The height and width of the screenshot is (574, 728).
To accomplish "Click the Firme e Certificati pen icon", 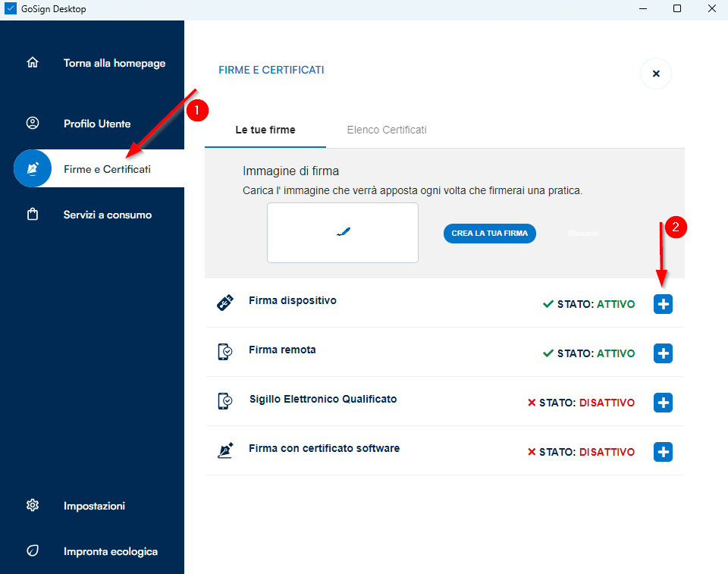I will coord(33,168).
